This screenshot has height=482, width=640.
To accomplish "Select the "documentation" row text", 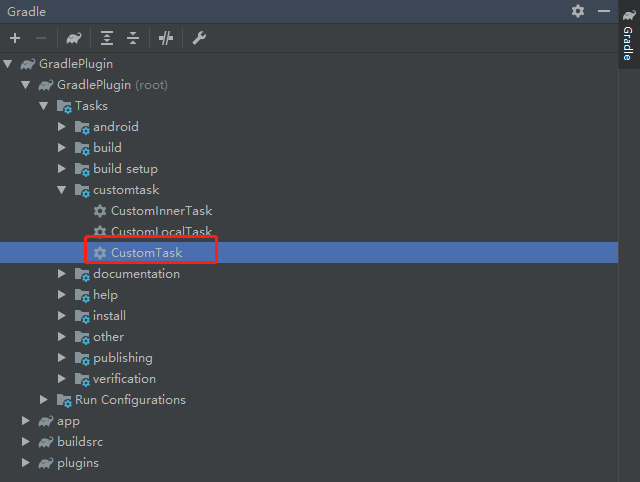I will (x=136, y=274).
